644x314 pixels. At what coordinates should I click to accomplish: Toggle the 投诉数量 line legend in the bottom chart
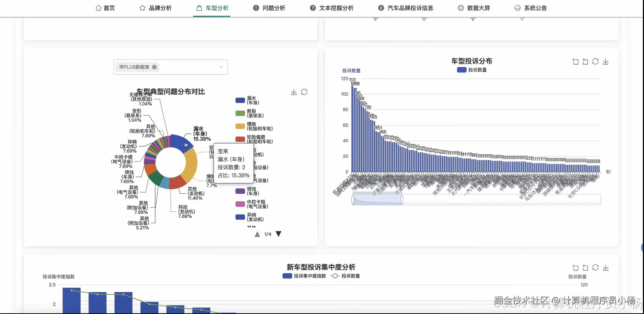345,276
